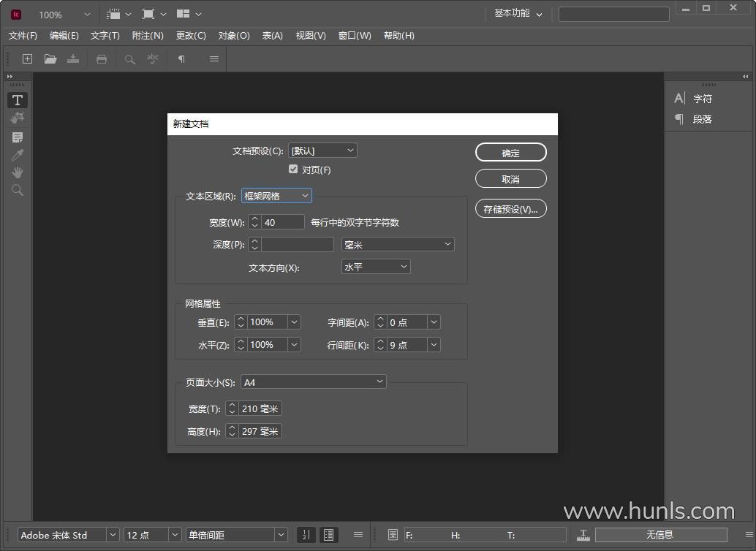Click the 确定 button
This screenshot has width=756, height=551.
click(510, 153)
